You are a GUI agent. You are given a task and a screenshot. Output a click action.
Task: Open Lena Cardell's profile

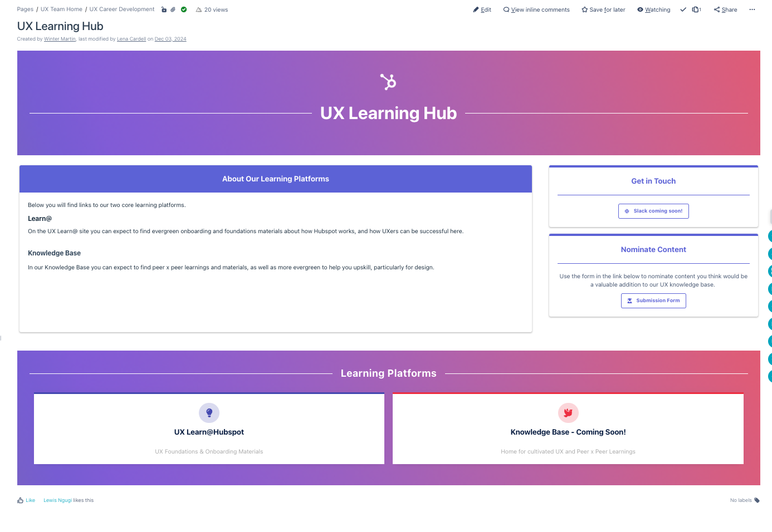click(131, 39)
